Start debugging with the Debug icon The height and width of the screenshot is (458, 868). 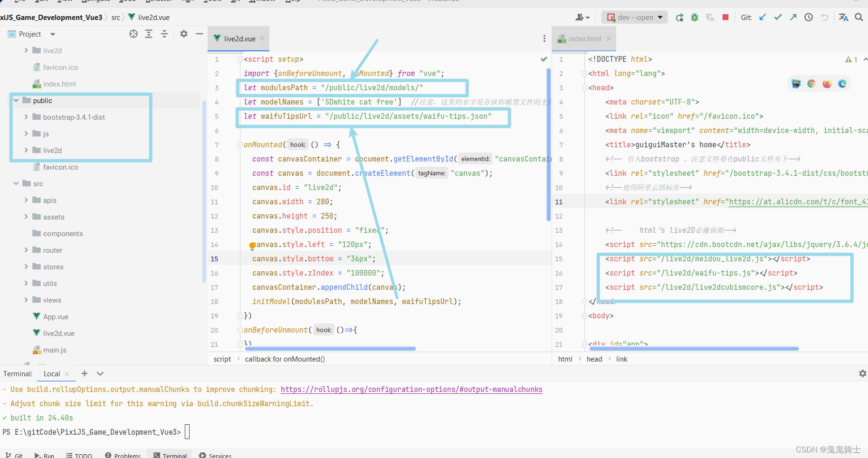pos(695,17)
